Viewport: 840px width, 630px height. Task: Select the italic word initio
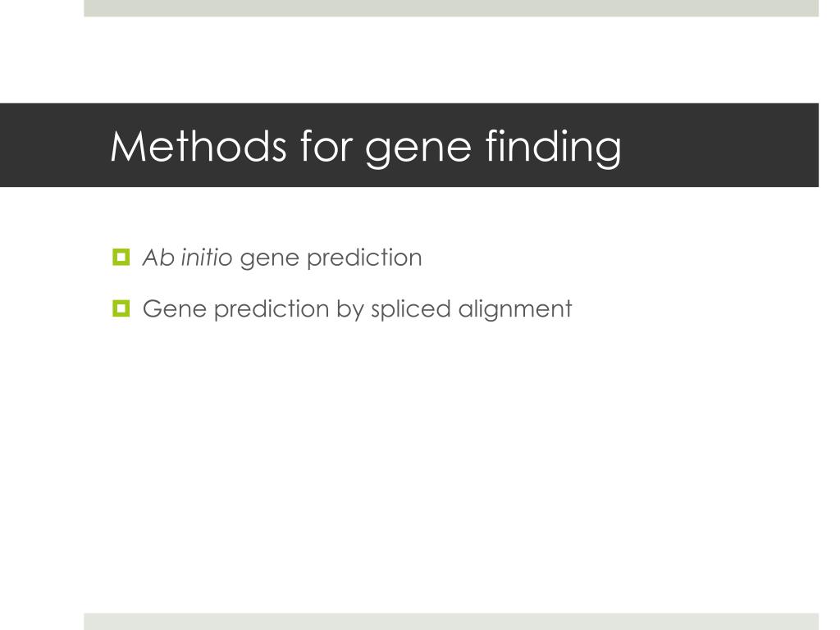point(206,257)
